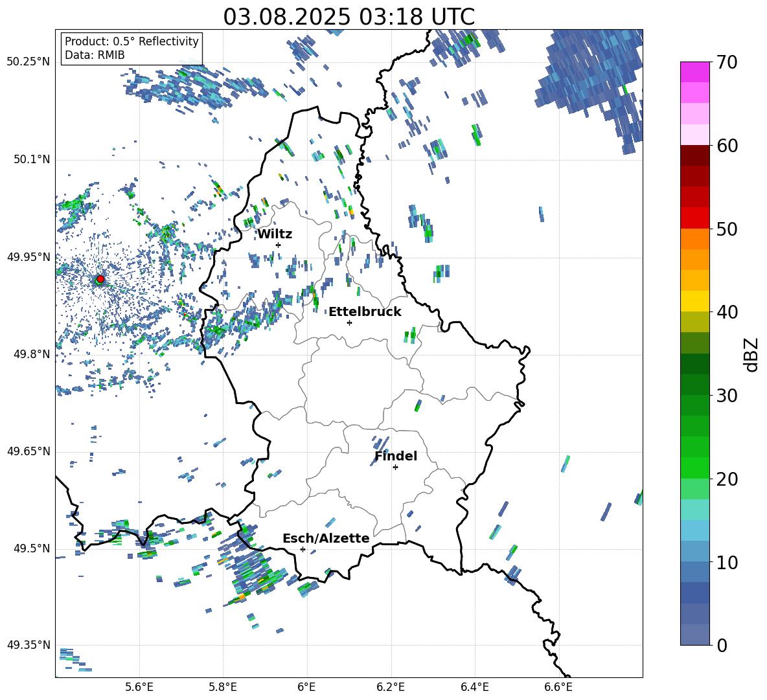Click the Esch/Alzette city label
Screen dimensions: 767x700
[326, 538]
